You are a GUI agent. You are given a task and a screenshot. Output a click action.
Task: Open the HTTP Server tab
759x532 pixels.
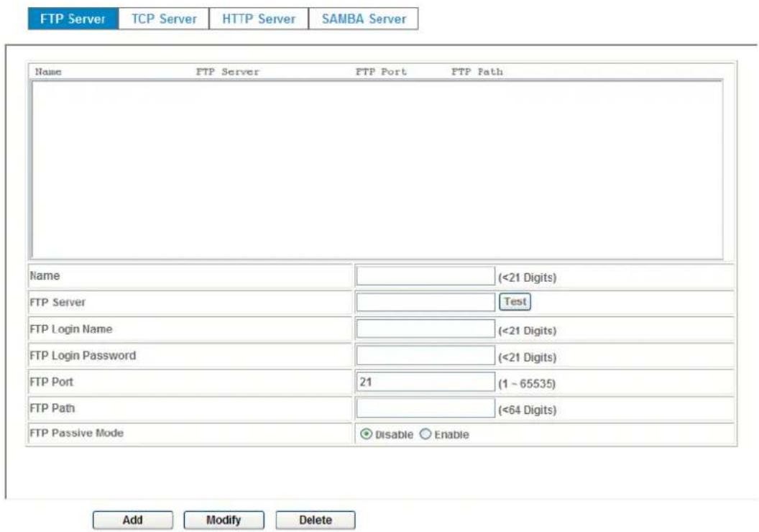(259, 19)
